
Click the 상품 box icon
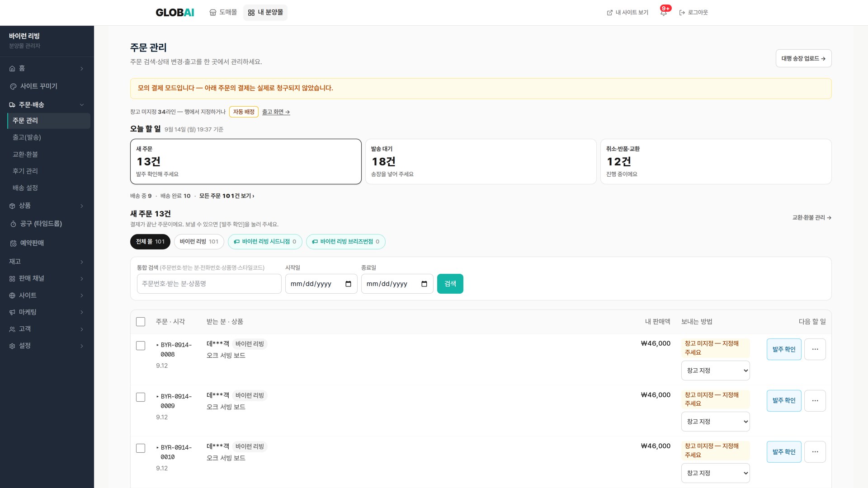click(12, 206)
